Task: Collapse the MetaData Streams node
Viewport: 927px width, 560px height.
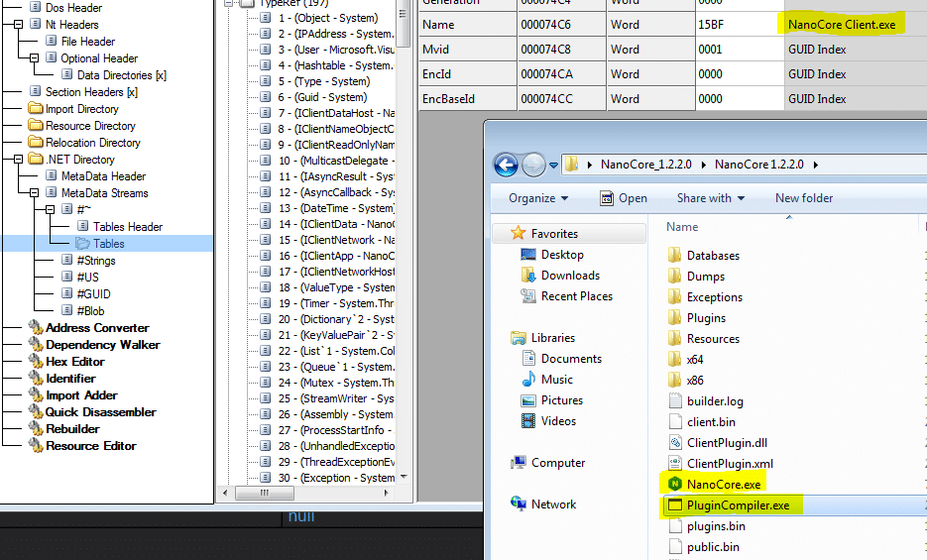Action: click(35, 193)
